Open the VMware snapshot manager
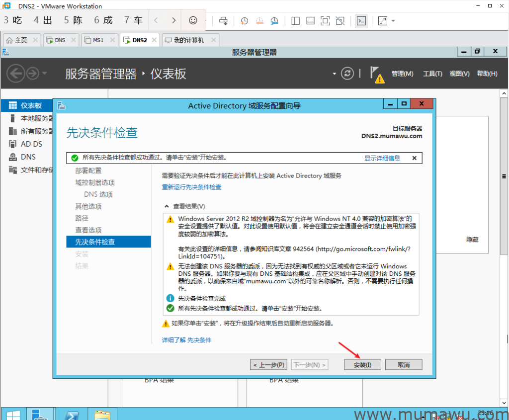The height and width of the screenshot is (420, 509). 274,20
